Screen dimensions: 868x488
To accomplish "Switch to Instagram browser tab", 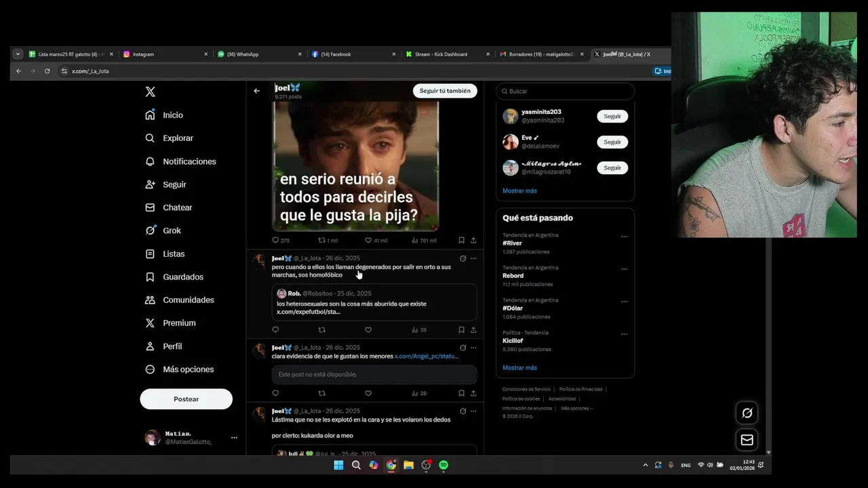I will point(165,54).
